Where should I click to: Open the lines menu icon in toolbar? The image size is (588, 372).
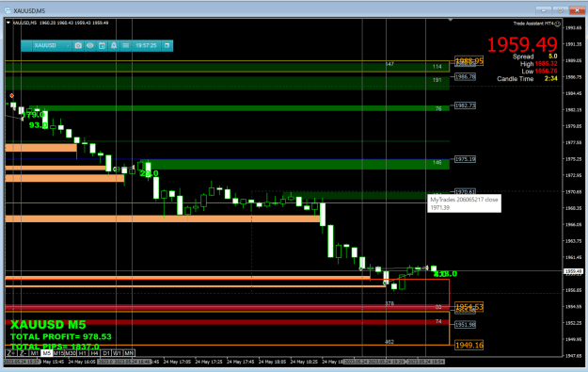coord(126,45)
